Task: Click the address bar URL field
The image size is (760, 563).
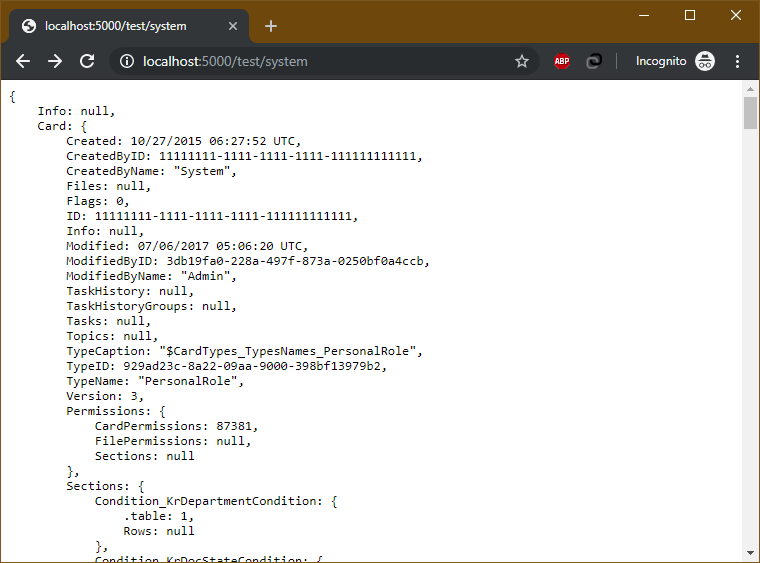Action: click(320, 61)
